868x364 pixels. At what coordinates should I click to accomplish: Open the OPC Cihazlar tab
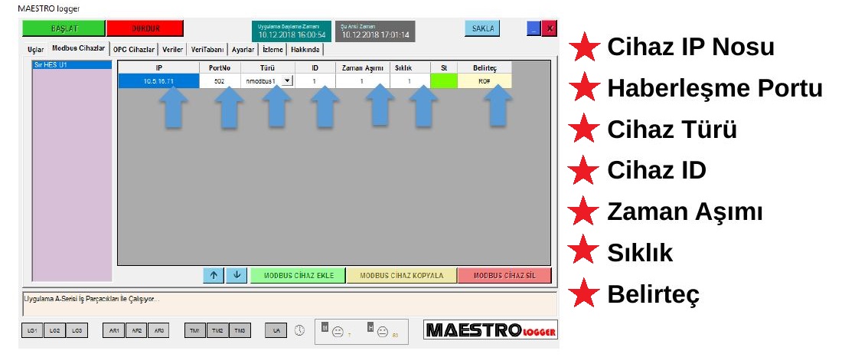[x=134, y=49]
